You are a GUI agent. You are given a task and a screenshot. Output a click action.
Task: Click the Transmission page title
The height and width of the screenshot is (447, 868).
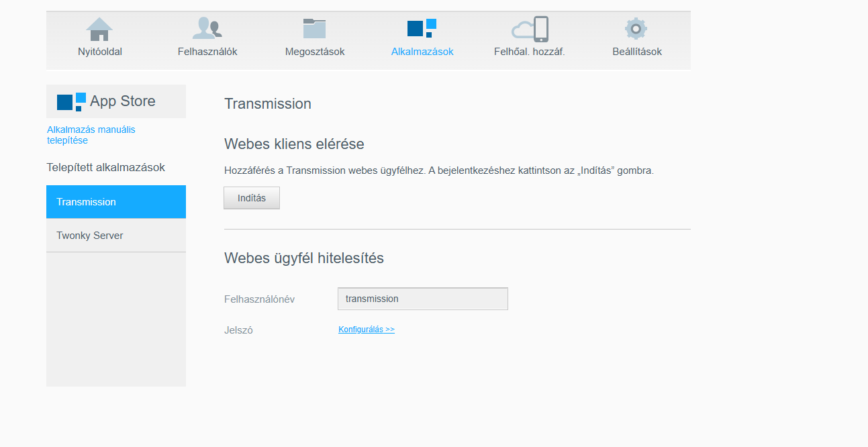click(x=268, y=104)
